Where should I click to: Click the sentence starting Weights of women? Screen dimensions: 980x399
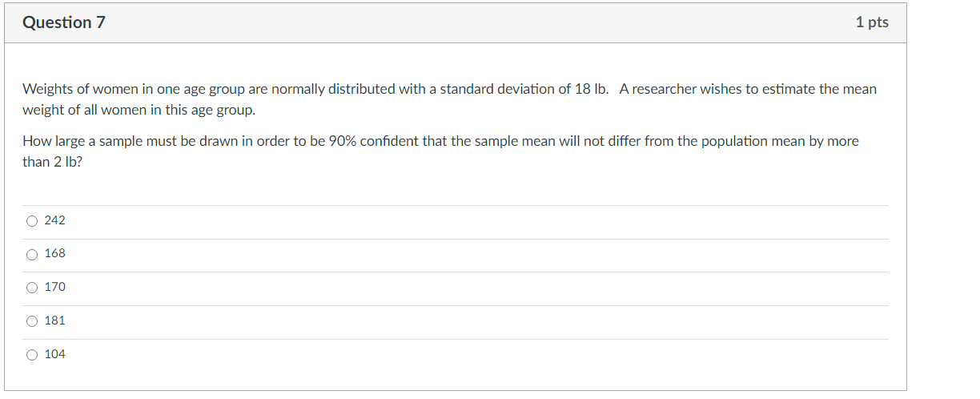coord(315,89)
